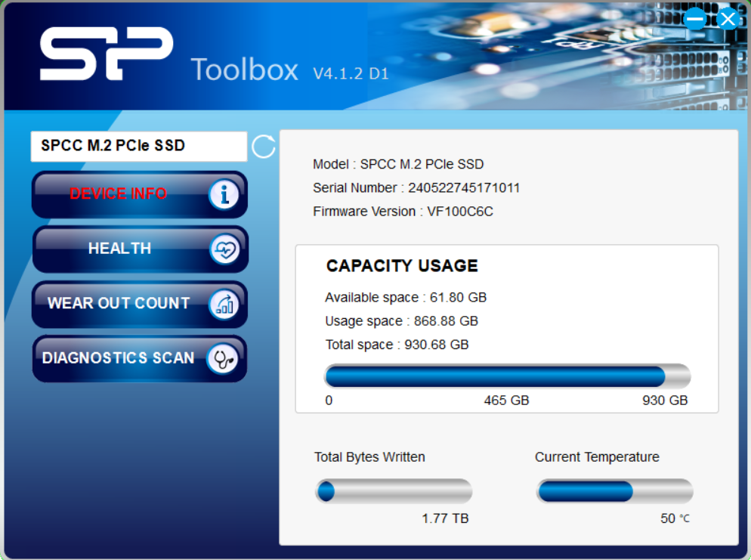Open the SPCC M.2 PCIe SSD drive selector
The width and height of the screenshot is (751, 560).
coord(138,146)
